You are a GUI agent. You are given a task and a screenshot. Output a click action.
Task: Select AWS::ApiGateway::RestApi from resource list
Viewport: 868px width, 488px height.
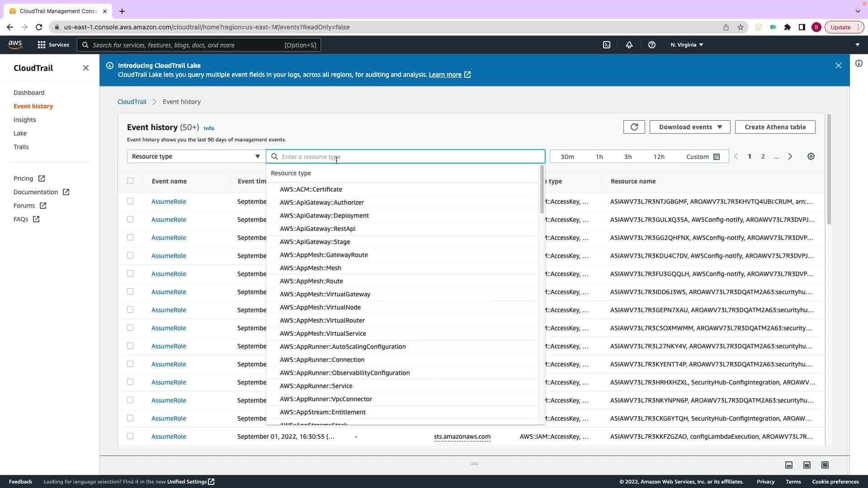point(317,229)
